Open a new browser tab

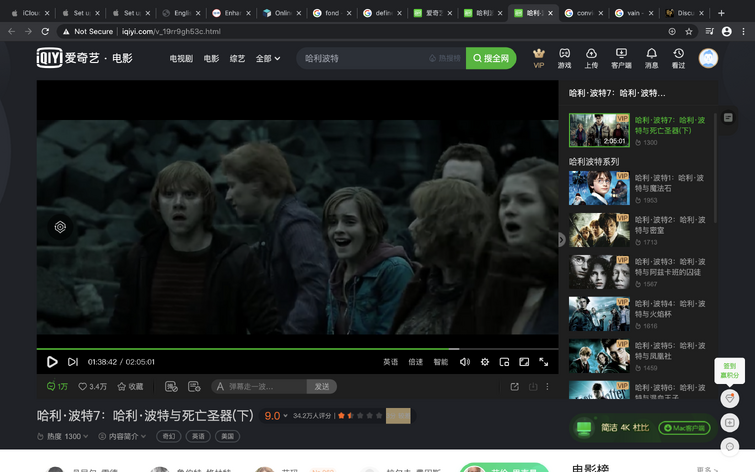click(x=721, y=13)
